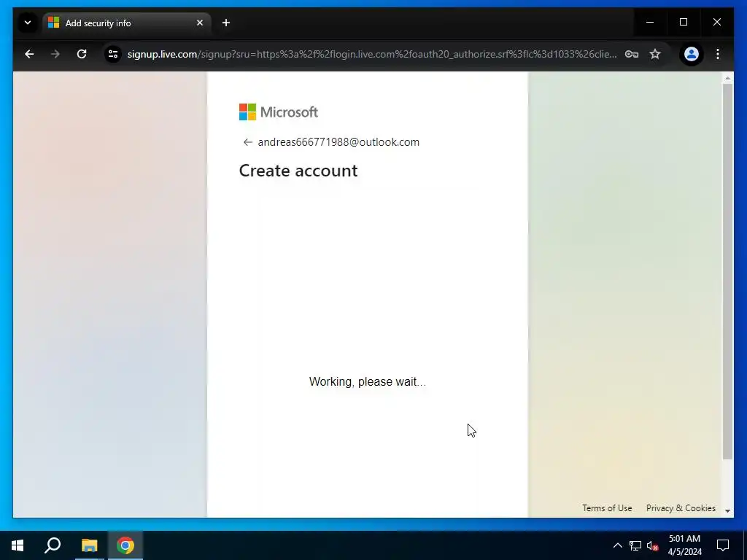Click the Chrome taskbar icon
Image resolution: width=747 pixels, height=560 pixels.
point(125,545)
